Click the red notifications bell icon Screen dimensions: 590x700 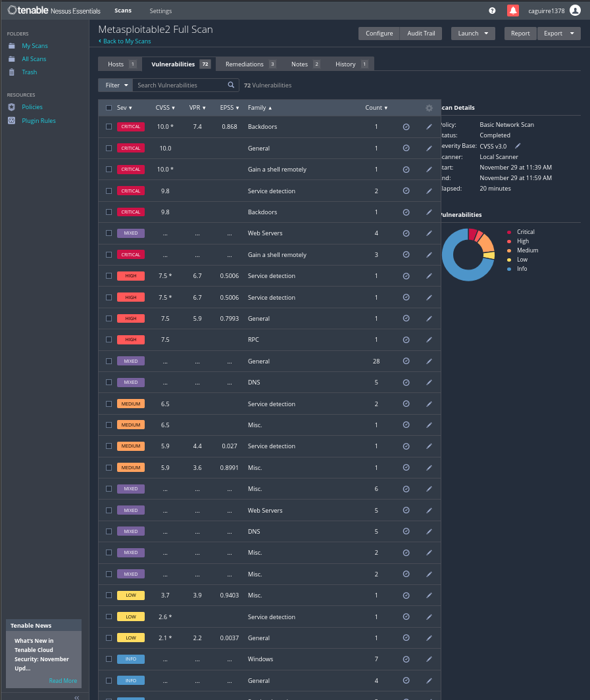tap(513, 11)
